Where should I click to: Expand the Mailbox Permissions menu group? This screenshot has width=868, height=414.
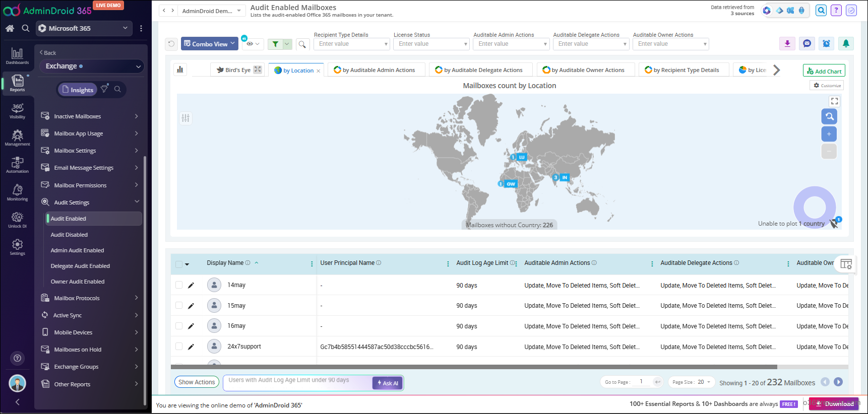90,185
